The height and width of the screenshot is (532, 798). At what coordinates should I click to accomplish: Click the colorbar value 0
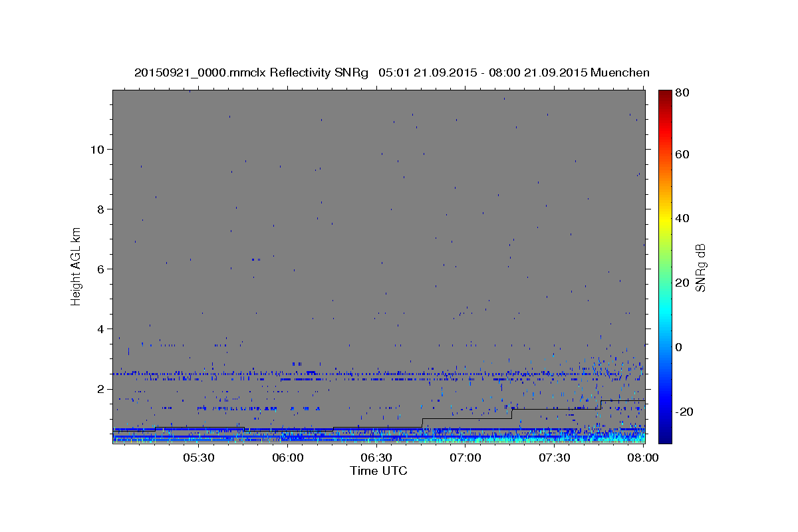[679, 347]
